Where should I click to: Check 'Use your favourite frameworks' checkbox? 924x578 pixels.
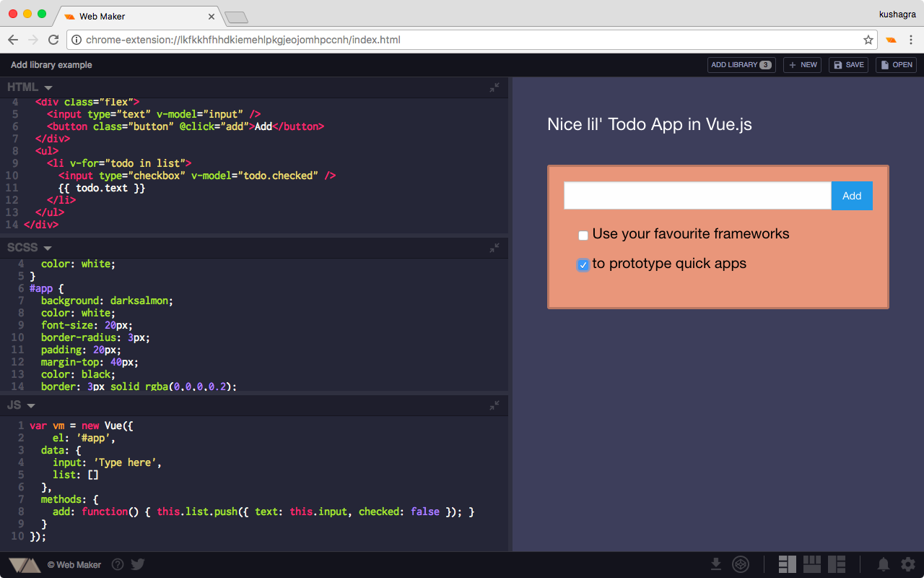583,236
